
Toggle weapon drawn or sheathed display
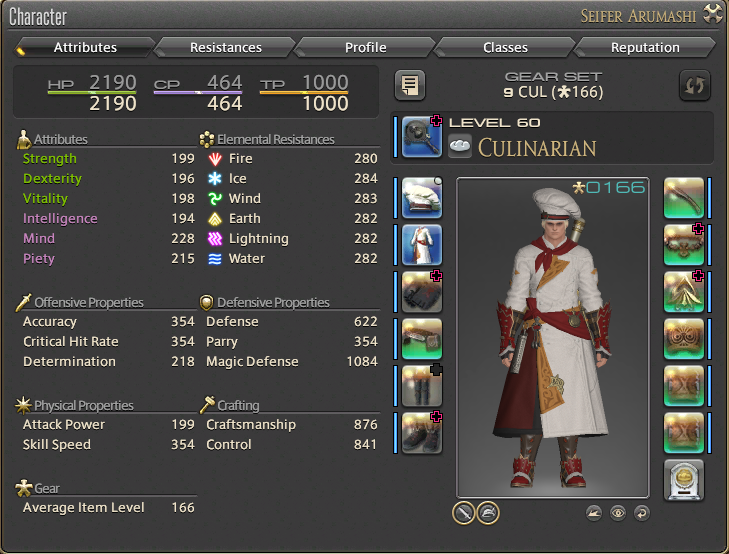464,513
